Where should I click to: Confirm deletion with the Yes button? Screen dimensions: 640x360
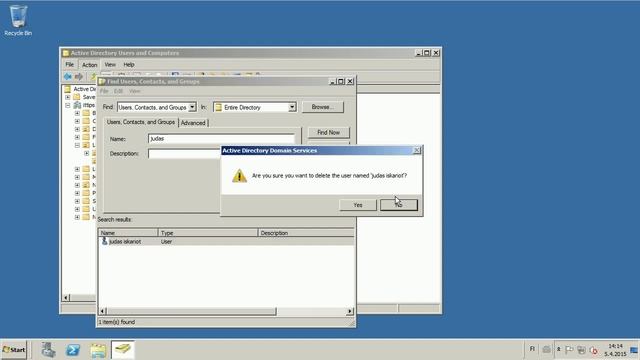[x=358, y=205]
